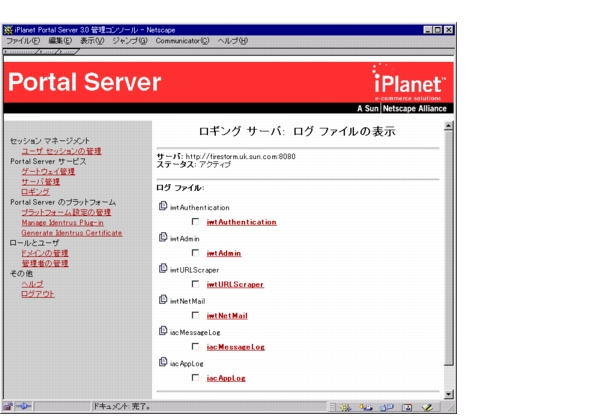Click the ドキュメント: 完了。 status bar message

click(x=122, y=407)
